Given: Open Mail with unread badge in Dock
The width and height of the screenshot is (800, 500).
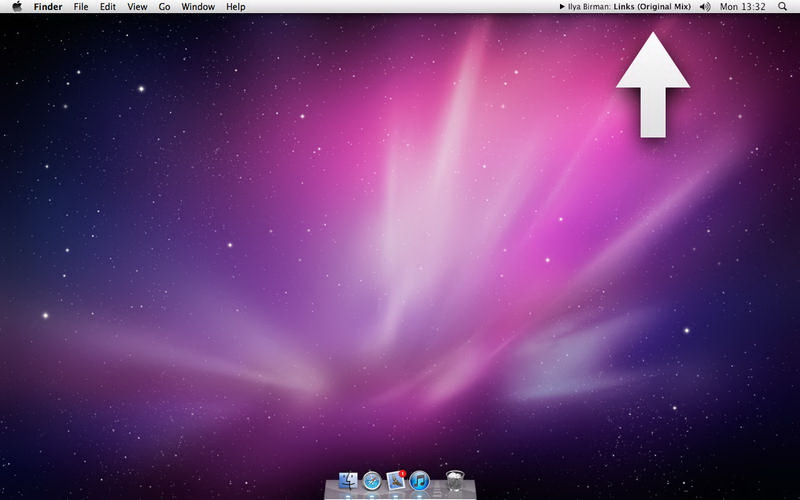Looking at the screenshot, I should point(396,481).
